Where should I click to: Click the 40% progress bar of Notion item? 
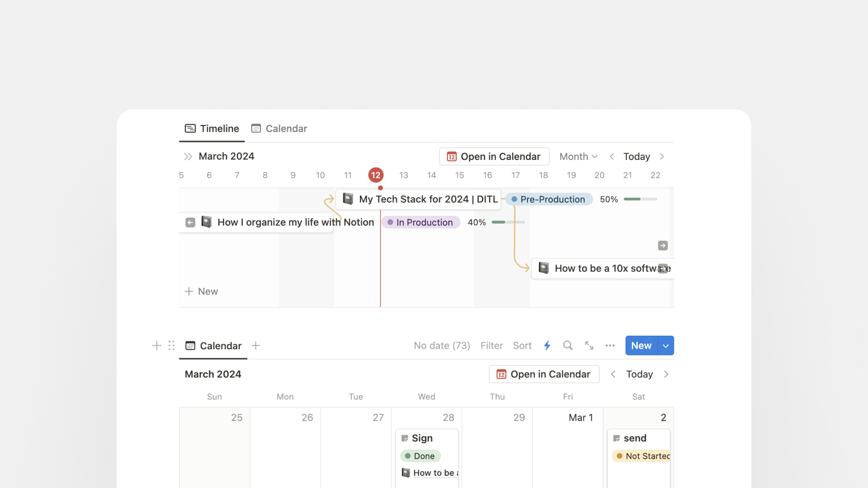click(508, 222)
